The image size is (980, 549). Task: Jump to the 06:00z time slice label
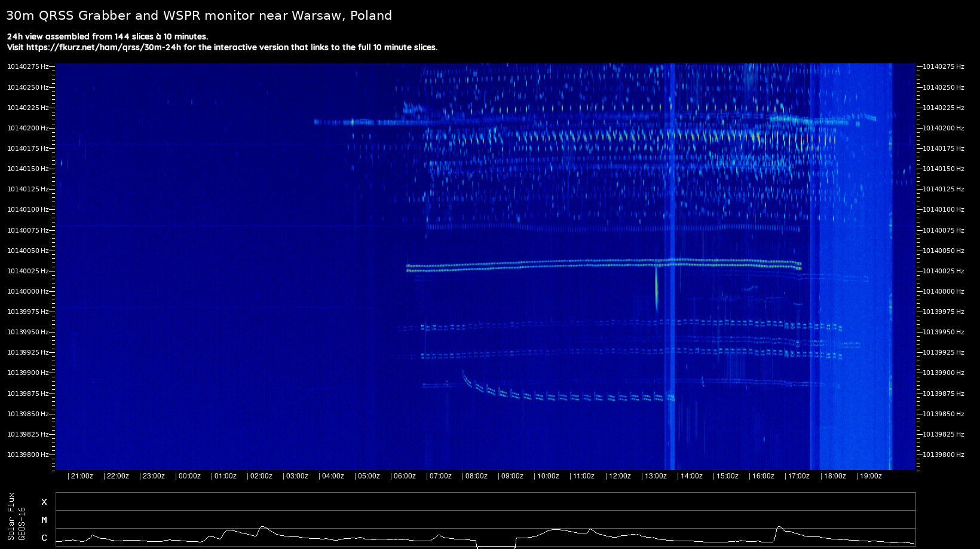[x=404, y=476]
